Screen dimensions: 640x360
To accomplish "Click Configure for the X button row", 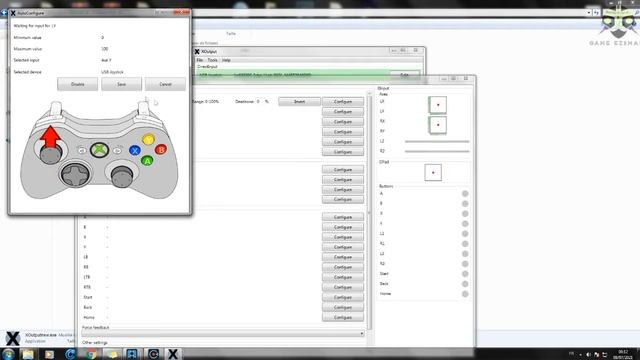I will (x=343, y=237).
